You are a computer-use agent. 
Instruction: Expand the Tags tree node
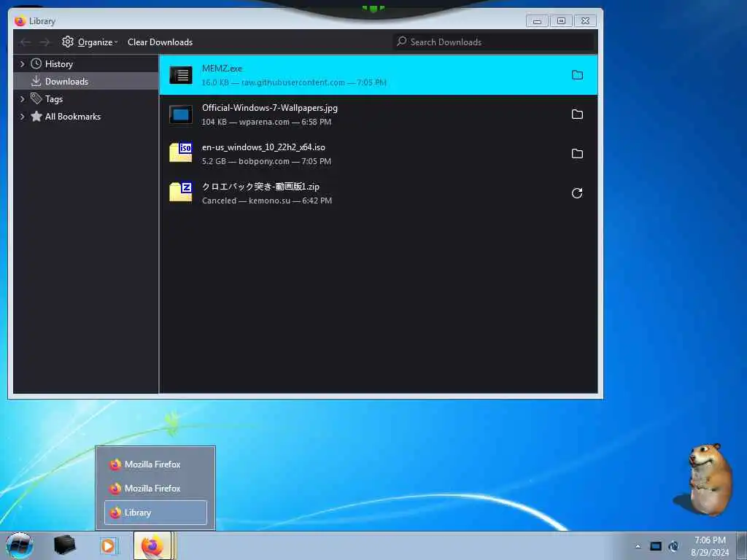[x=22, y=98]
